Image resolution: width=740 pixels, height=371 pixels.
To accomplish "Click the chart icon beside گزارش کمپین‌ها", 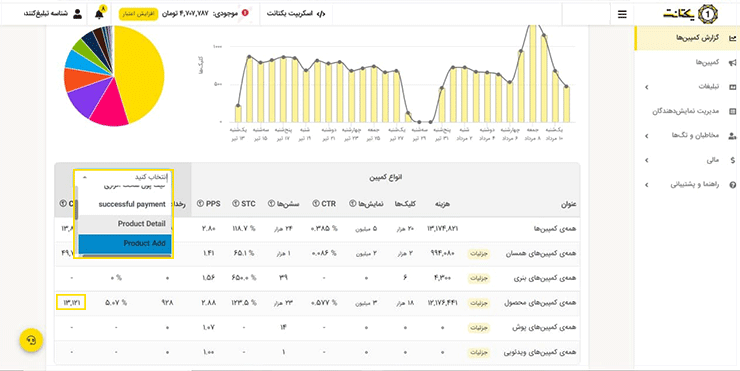I will [x=732, y=38].
